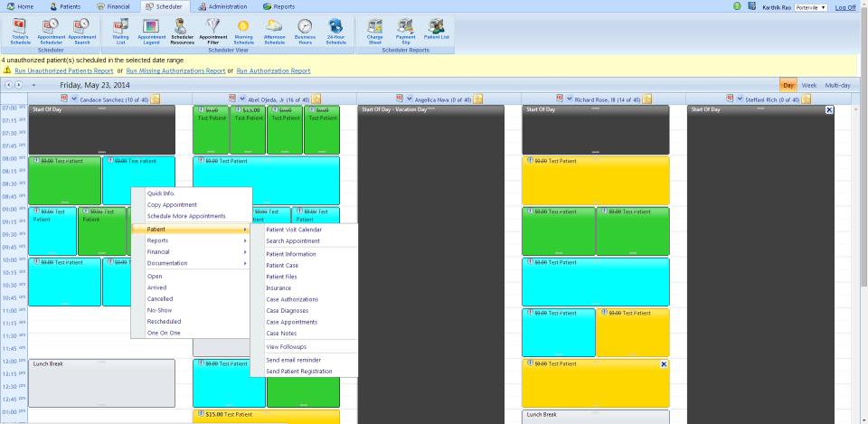Image resolution: width=868 pixels, height=424 pixels.
Task: Open the Patients tab
Action: (x=65, y=6)
